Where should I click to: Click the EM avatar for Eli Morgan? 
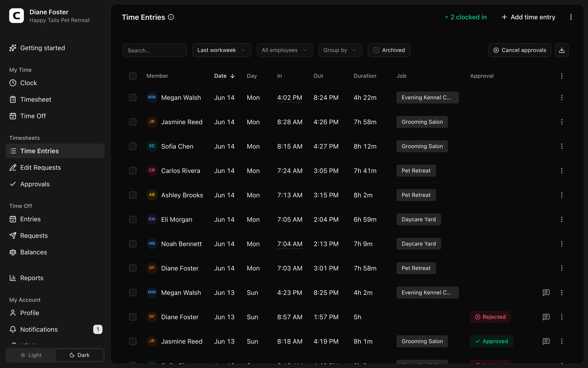152,219
